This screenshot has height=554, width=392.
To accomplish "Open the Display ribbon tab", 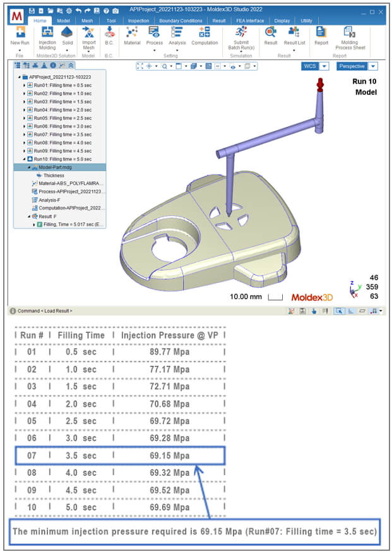I will tap(282, 21).
